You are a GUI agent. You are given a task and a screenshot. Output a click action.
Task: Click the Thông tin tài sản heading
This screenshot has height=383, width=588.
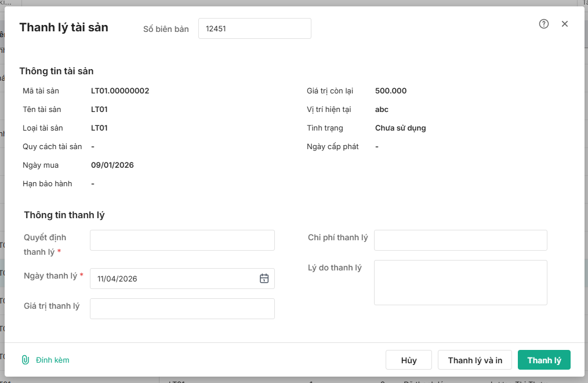point(56,71)
